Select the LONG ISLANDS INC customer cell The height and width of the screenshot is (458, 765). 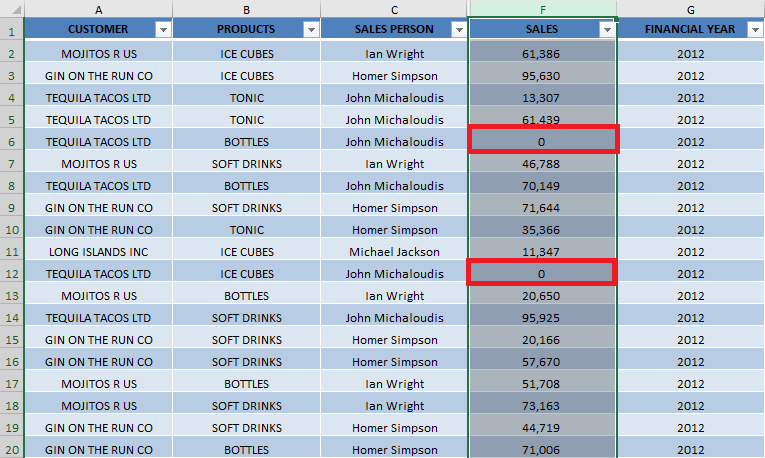click(x=99, y=252)
